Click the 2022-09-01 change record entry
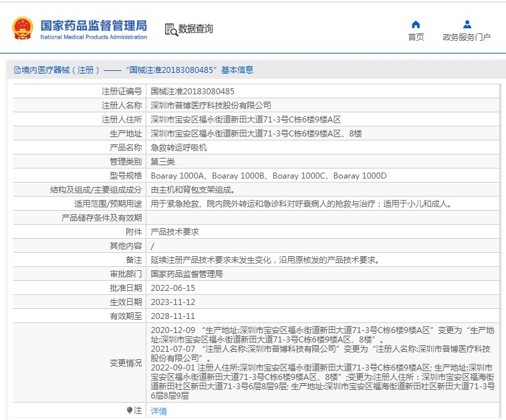Viewport: 506px width, 420px height. point(322,382)
